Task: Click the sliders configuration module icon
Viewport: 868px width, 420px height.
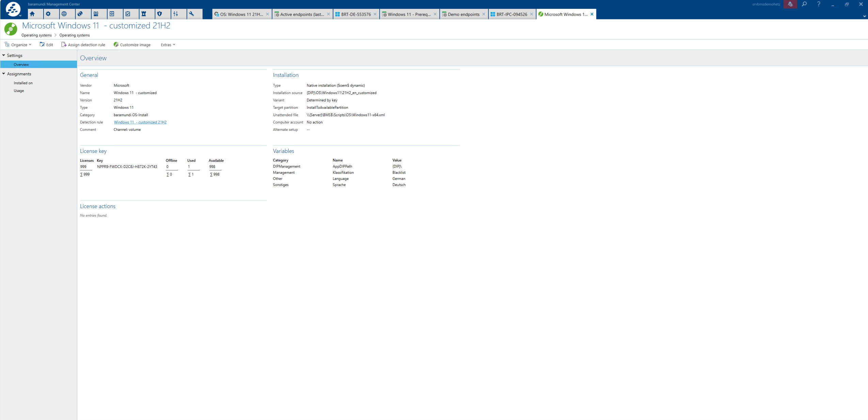Action: pos(176,14)
